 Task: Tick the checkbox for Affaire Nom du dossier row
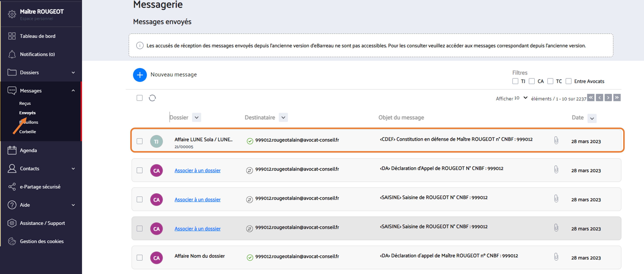coord(139,258)
